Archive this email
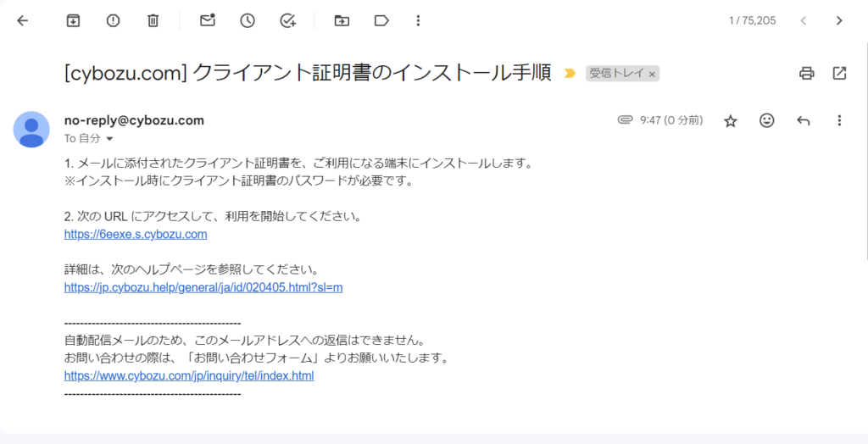The height and width of the screenshot is (444, 868). (x=73, y=20)
